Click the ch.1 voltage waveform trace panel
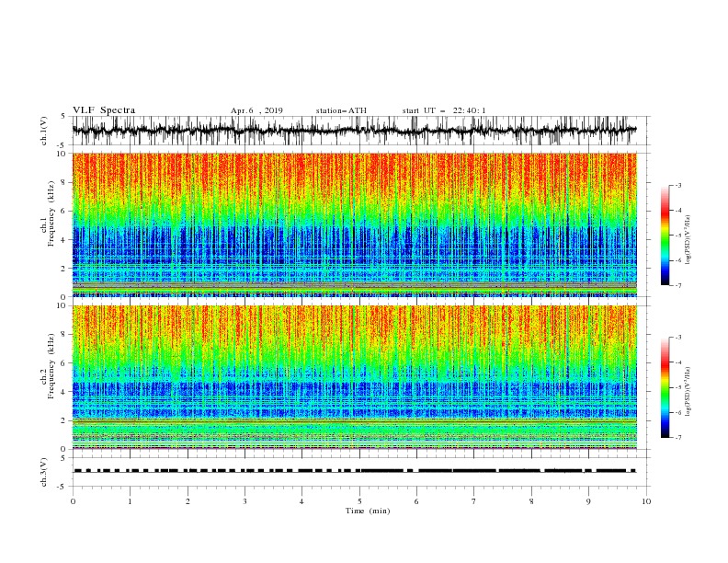This screenshot has height=563, width=728. click(x=360, y=131)
